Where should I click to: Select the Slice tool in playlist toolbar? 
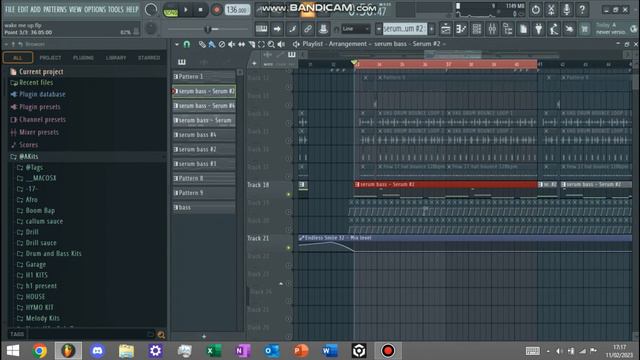pos(251,44)
